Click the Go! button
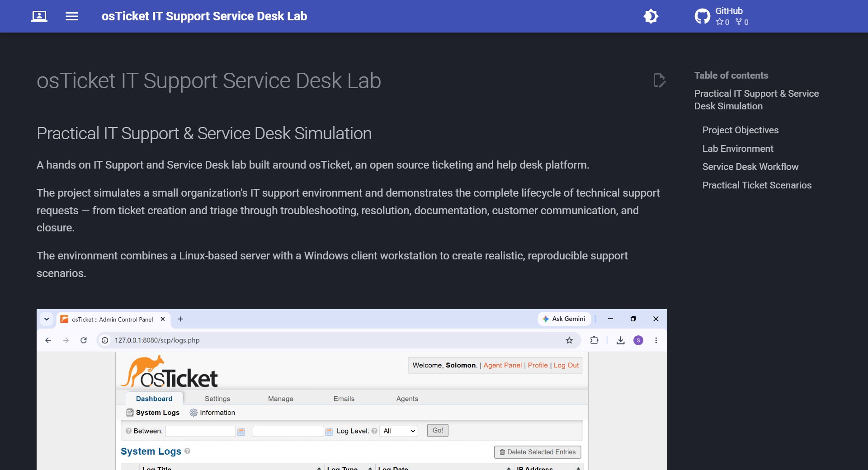 click(438, 431)
